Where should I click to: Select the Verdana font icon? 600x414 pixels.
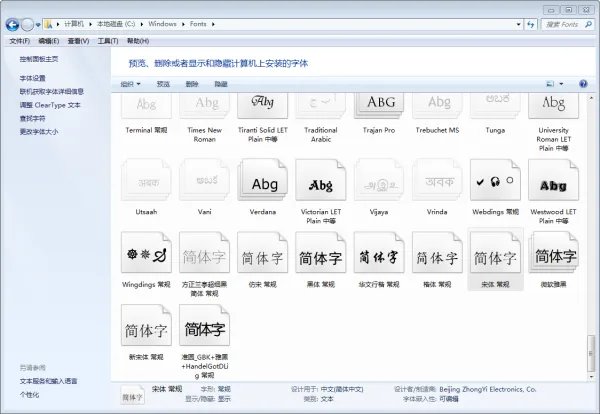pos(262,180)
